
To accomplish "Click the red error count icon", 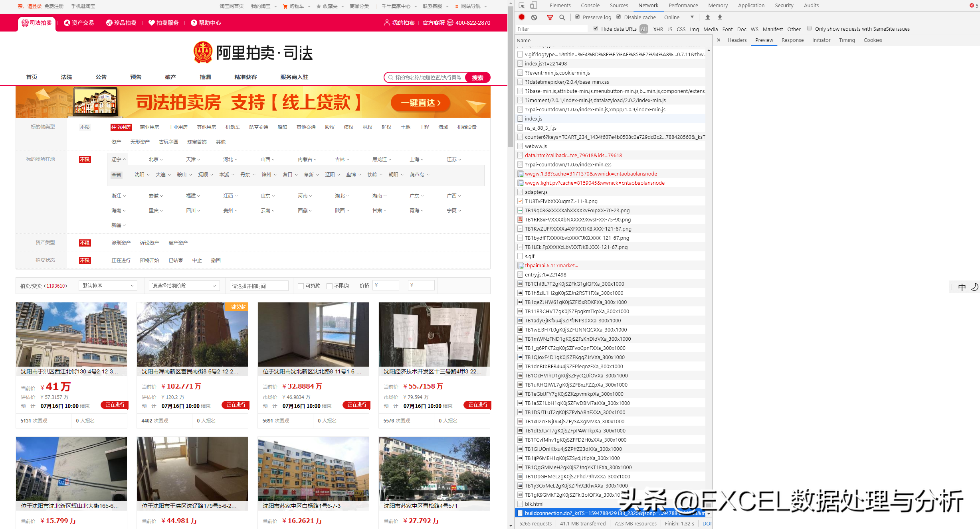I will click(x=972, y=6).
